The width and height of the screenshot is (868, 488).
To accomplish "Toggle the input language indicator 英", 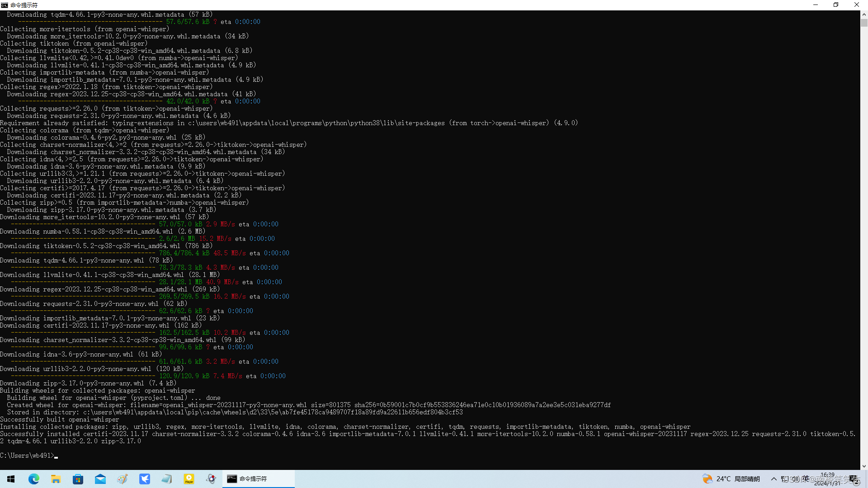I will pyautogui.click(x=806, y=479).
